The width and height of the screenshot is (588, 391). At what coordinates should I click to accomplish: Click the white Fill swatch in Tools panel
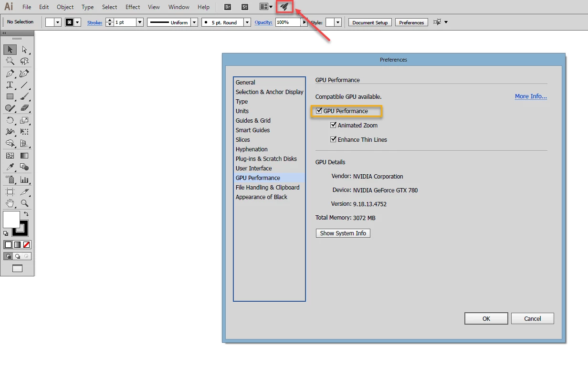[10, 219]
